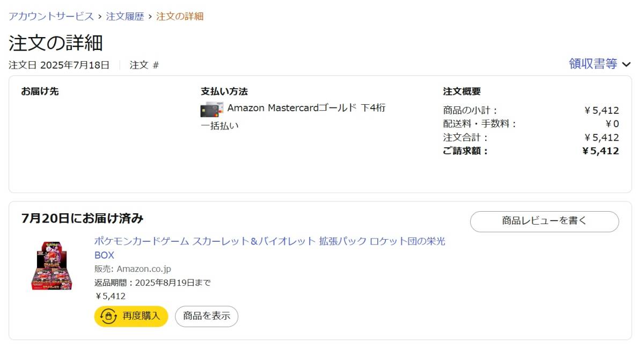Image resolution: width=644 pixels, height=346 pixels.
Task: Click the bold ご請求額 label
Action: point(465,151)
